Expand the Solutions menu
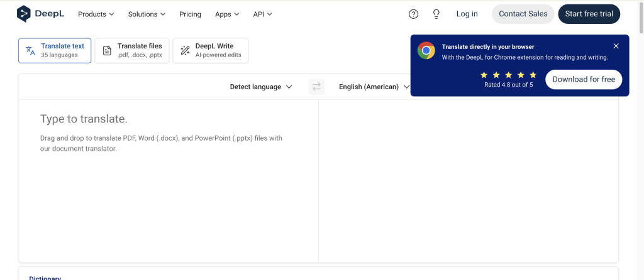 [147, 14]
